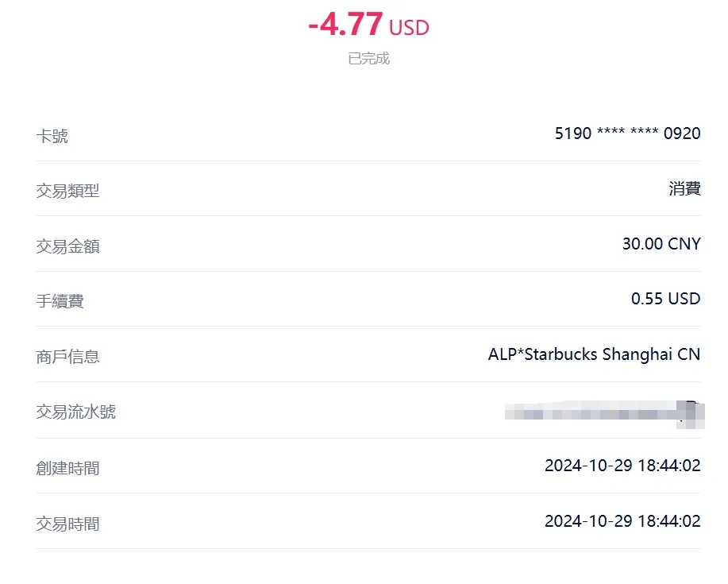Click the -4.77 transaction amount heading

click(345, 25)
